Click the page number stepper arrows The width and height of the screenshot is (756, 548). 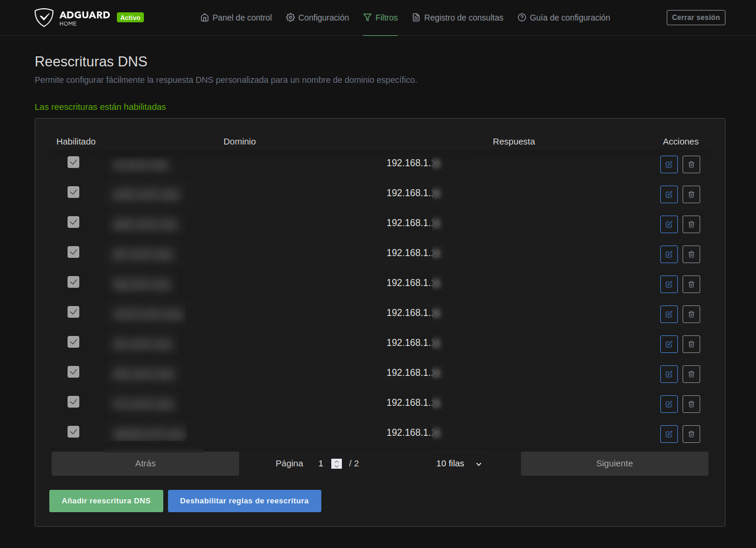[x=337, y=463]
